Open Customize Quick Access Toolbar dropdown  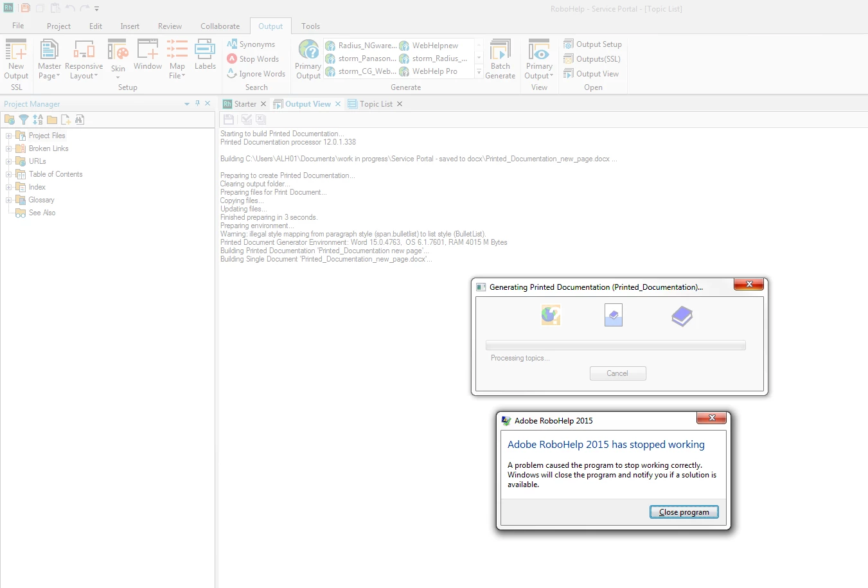pos(97,9)
